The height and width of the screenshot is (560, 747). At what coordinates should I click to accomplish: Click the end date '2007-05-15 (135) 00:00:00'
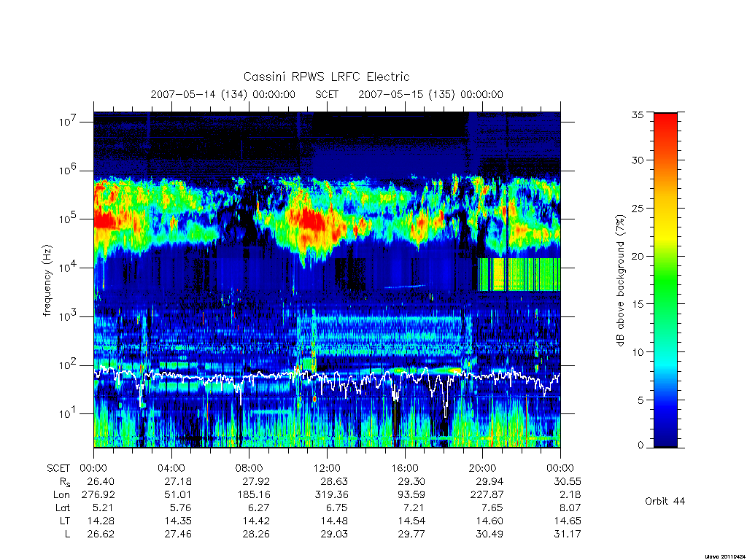tap(430, 94)
